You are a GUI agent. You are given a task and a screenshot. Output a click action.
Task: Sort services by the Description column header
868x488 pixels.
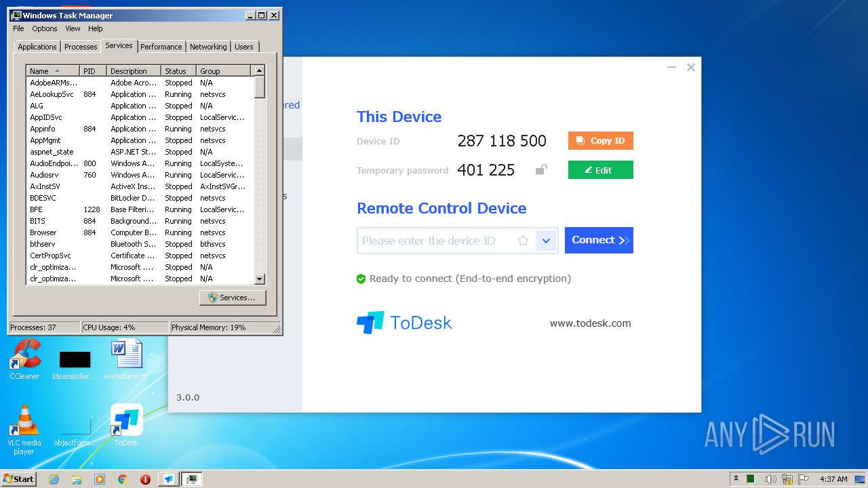point(134,70)
